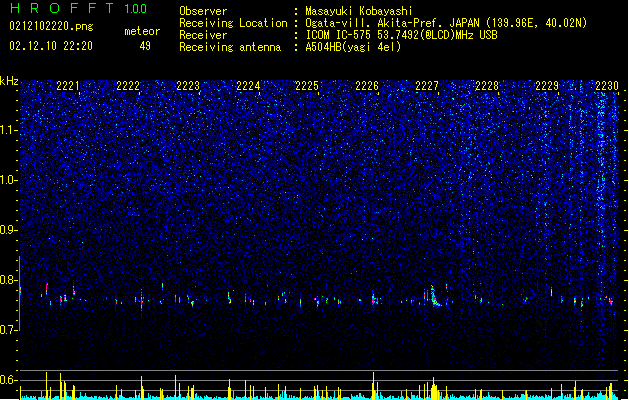Click the 2224 time marker

click(x=248, y=86)
